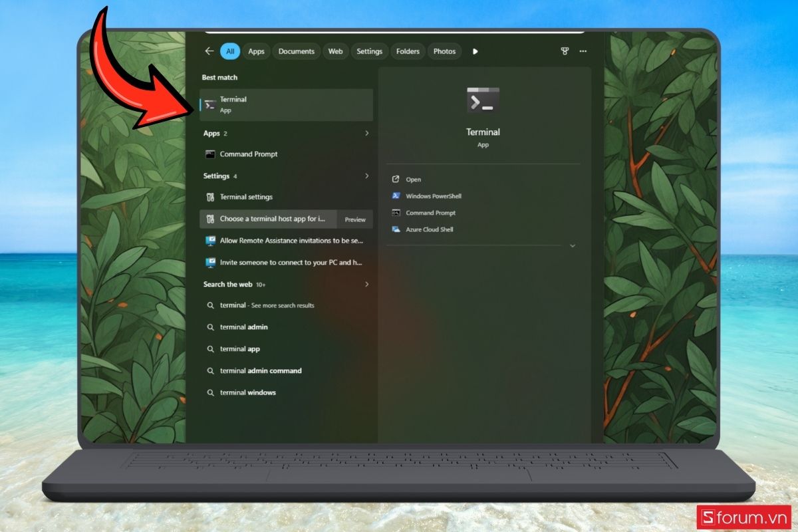Click search icon beside terminal admin
The image size is (798, 532).
click(210, 327)
